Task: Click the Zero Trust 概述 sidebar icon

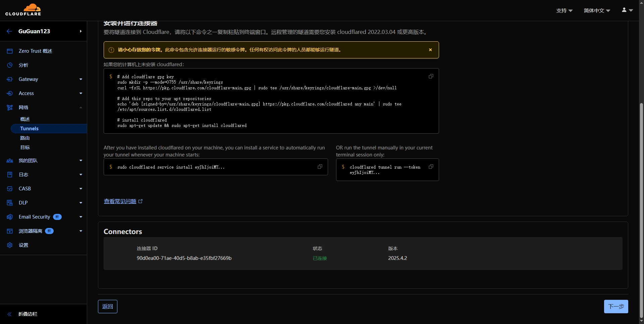Action: 10,51
